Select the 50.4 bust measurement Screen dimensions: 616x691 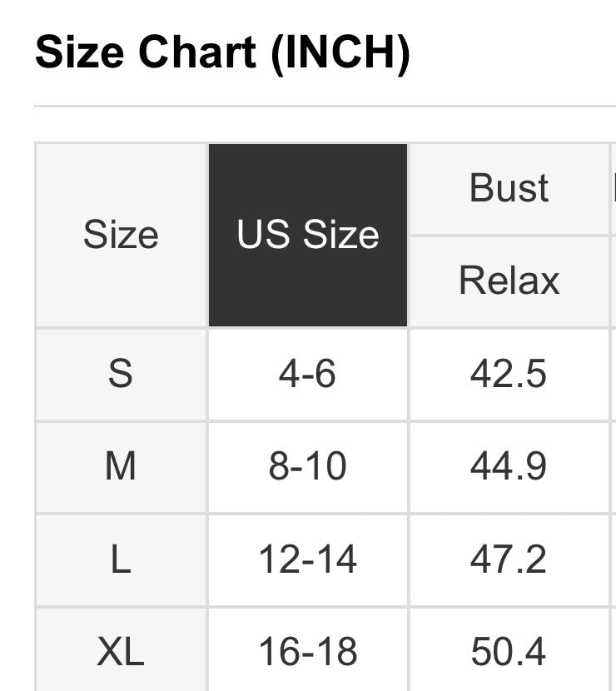point(509,651)
